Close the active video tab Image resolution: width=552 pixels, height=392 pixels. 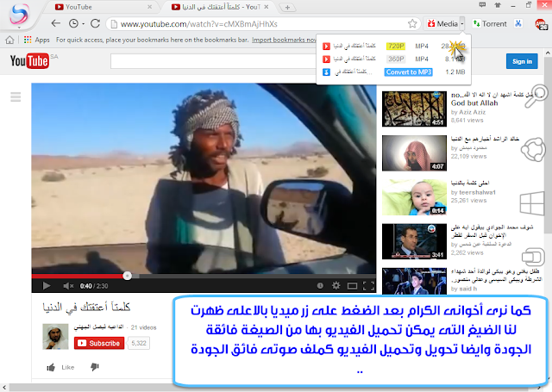click(x=267, y=7)
